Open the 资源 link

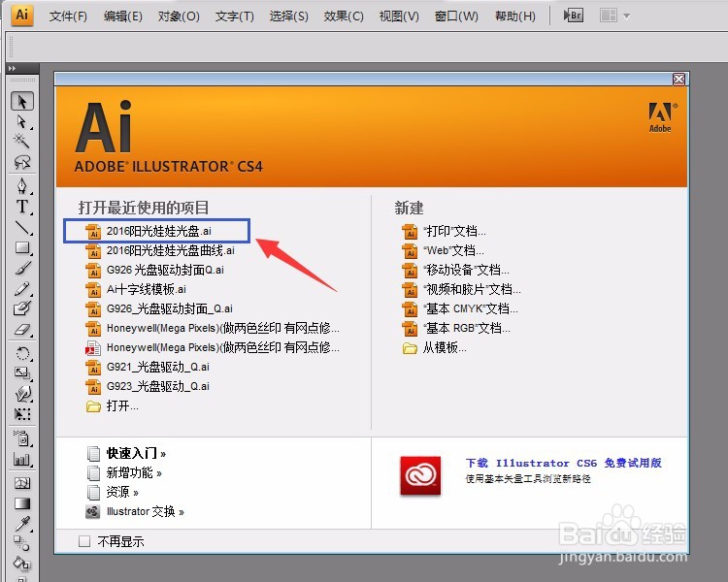(113, 492)
